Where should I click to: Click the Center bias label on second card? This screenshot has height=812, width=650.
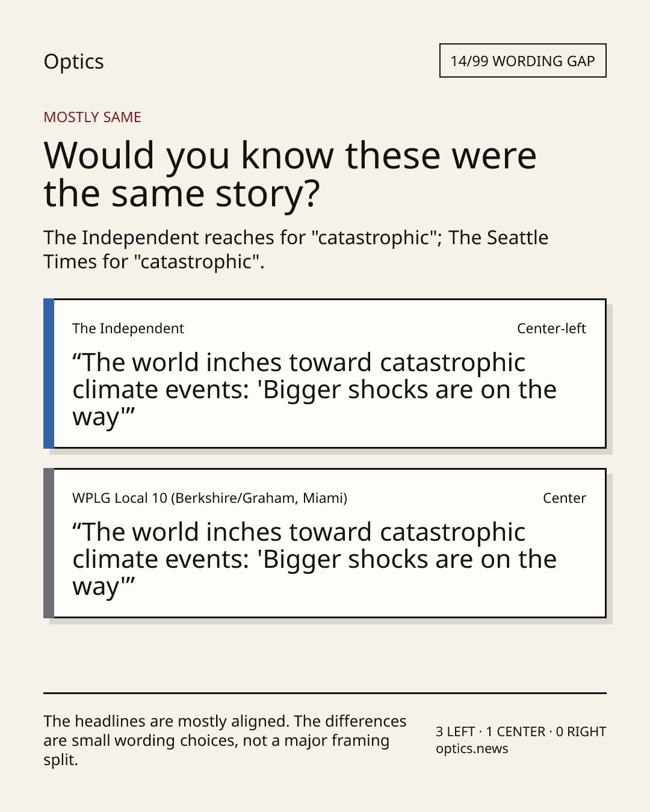pyautogui.click(x=565, y=498)
